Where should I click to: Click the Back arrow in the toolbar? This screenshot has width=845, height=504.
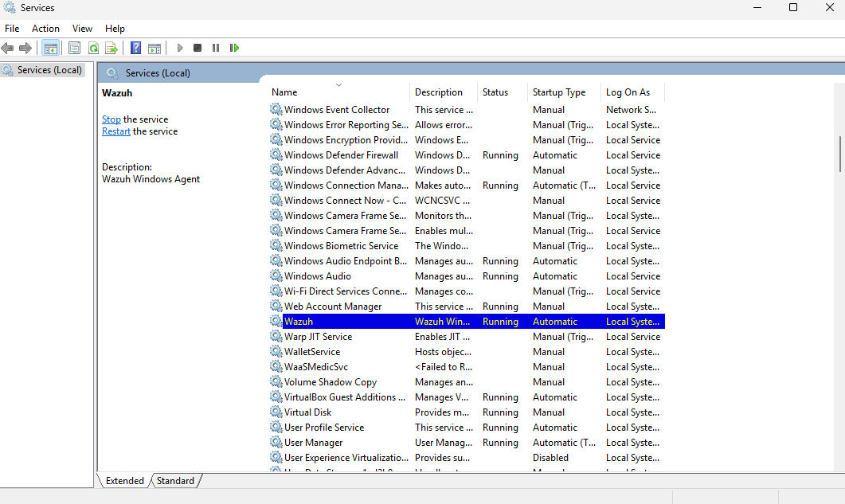[8, 48]
